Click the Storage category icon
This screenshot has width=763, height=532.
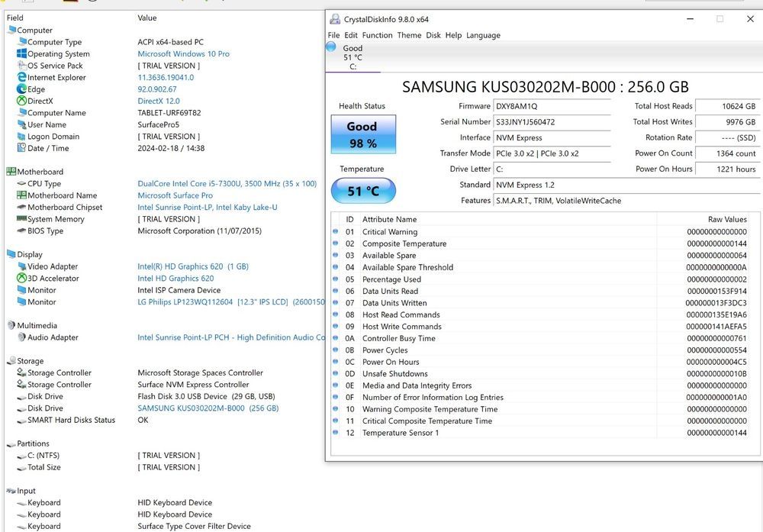[11, 361]
